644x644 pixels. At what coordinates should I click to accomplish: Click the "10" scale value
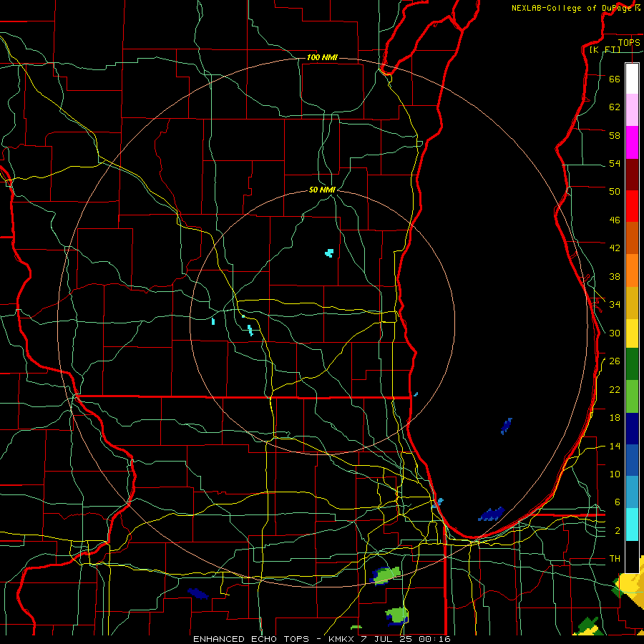615,474
